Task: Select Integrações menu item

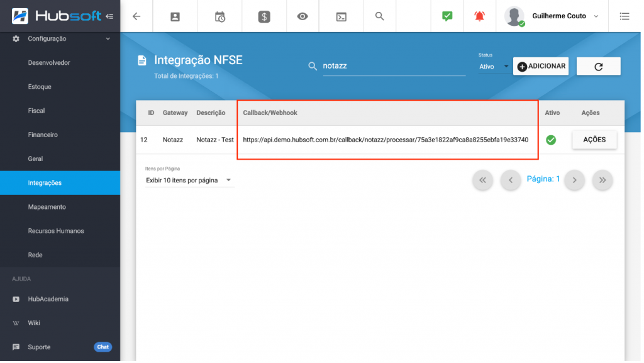Action: click(x=60, y=182)
